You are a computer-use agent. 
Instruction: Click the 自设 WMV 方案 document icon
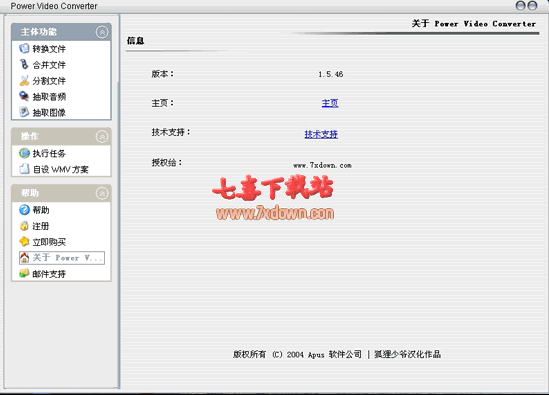(24, 169)
